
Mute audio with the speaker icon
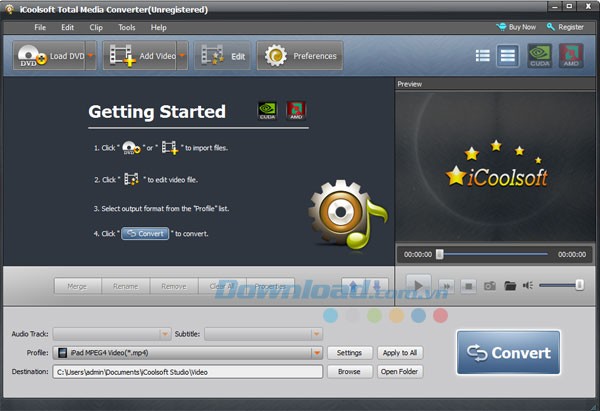coord(528,285)
